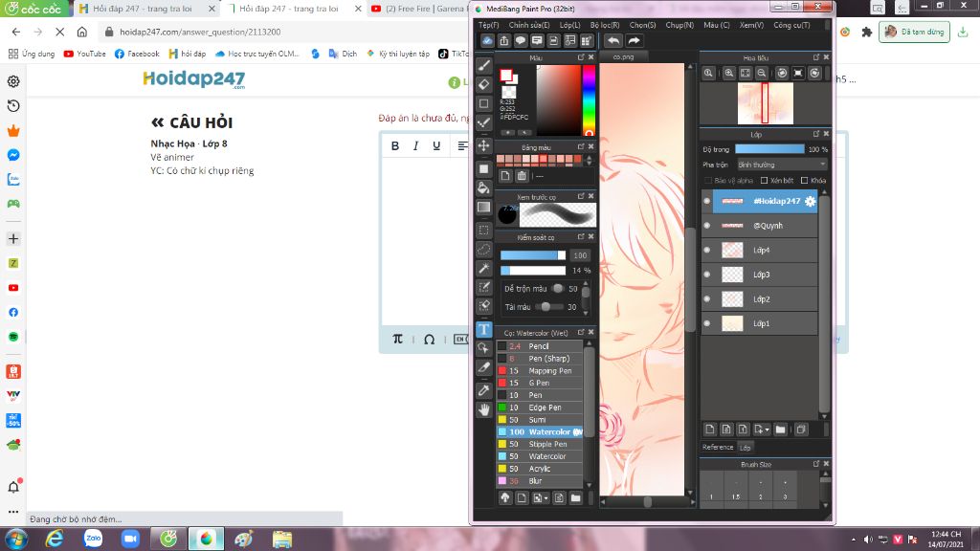
Task: Activate the Text tool
Action: [483, 329]
